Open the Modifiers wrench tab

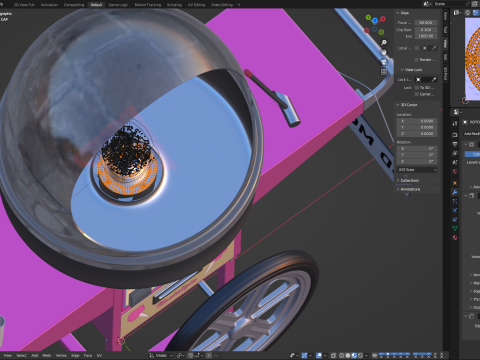(x=455, y=192)
